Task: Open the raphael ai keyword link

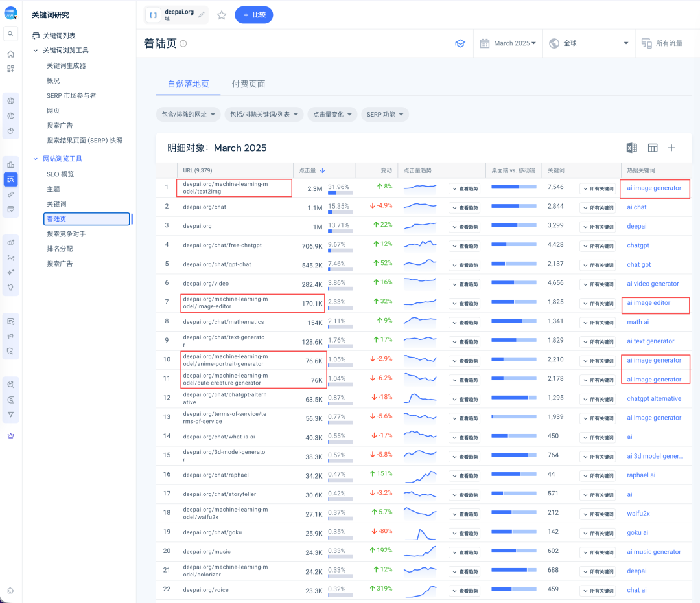Action: tap(641, 475)
